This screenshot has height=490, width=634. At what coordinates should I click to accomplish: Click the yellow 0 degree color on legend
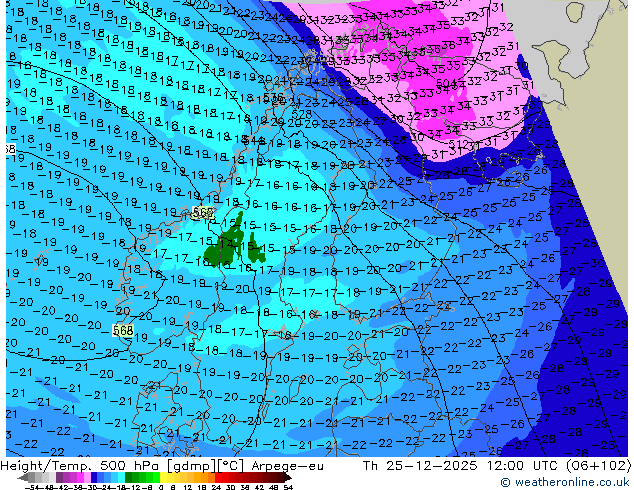click(163, 478)
